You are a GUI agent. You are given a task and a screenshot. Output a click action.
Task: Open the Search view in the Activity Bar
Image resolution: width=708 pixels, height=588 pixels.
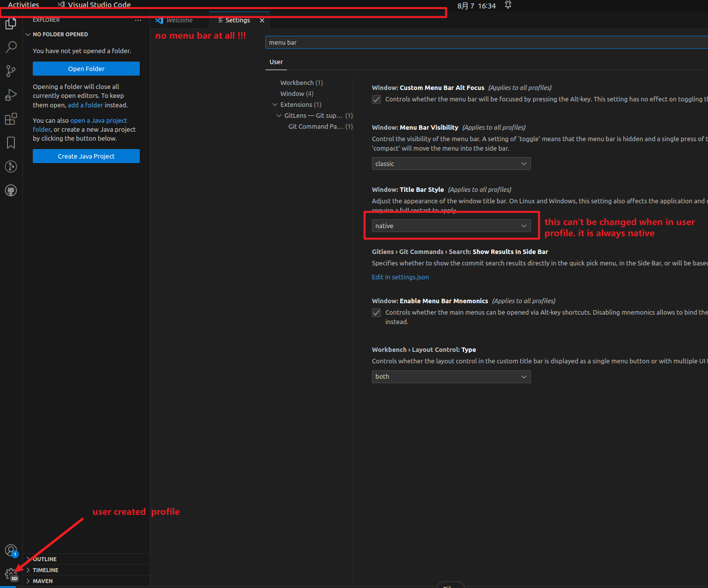[x=11, y=47]
